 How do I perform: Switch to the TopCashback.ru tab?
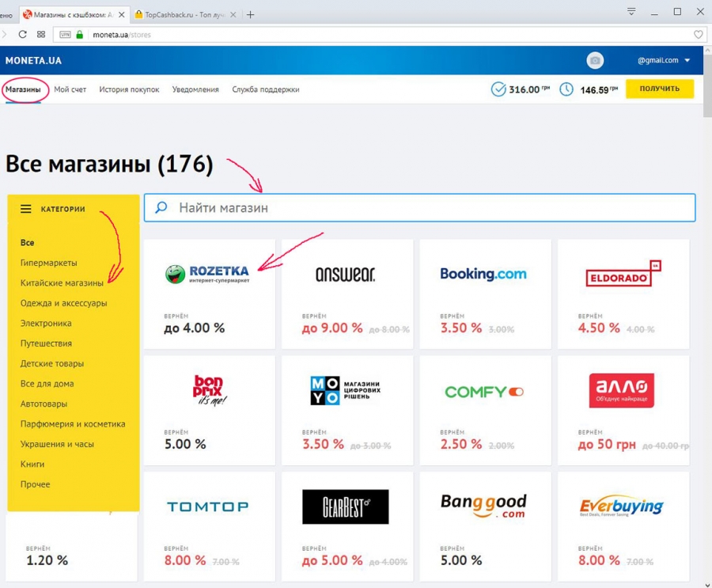[185, 15]
